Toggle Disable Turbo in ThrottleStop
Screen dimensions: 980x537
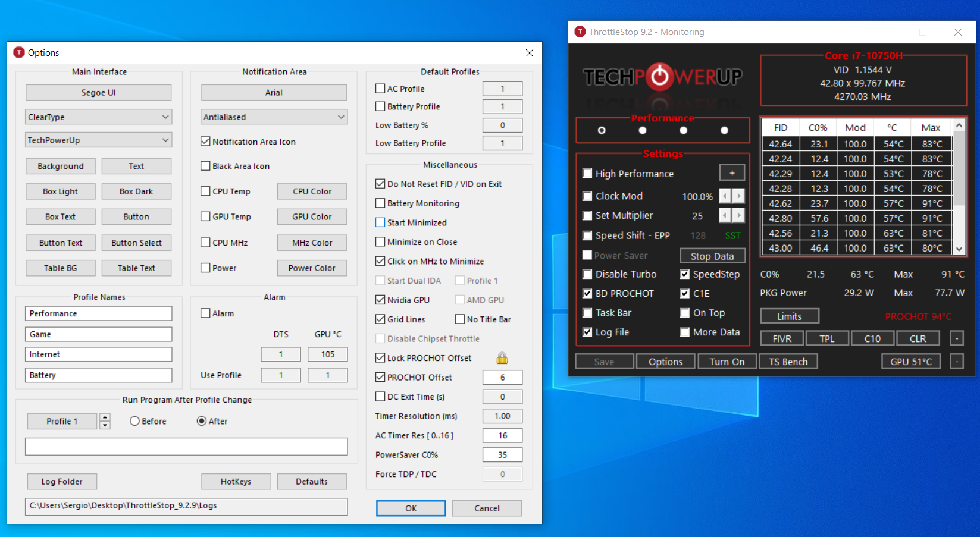pos(587,274)
